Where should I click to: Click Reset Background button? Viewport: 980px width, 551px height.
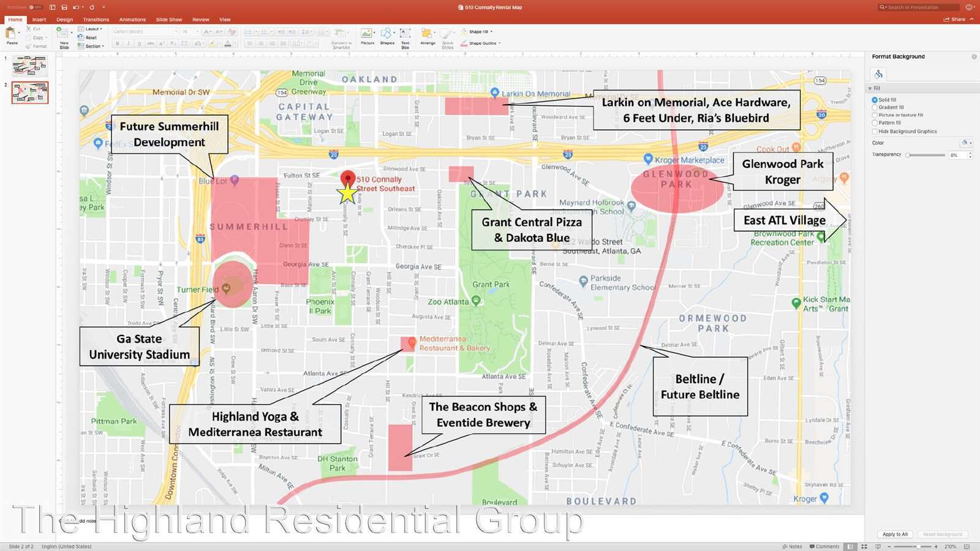coord(942,534)
